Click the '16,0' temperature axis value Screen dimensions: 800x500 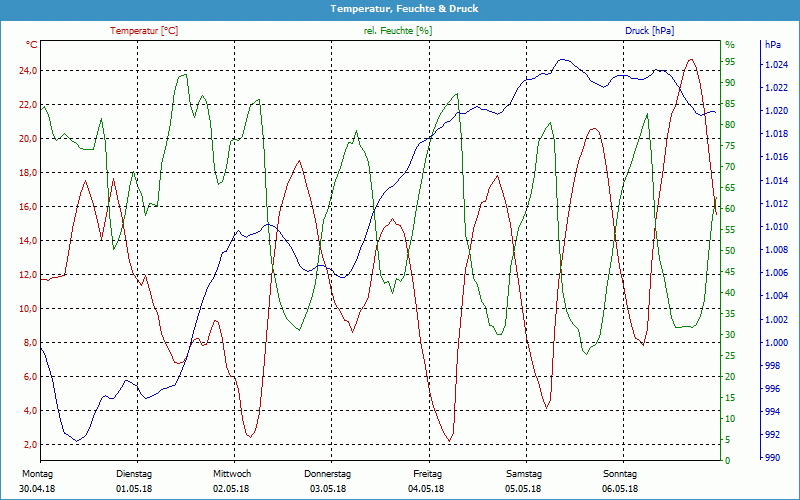(x=28, y=207)
